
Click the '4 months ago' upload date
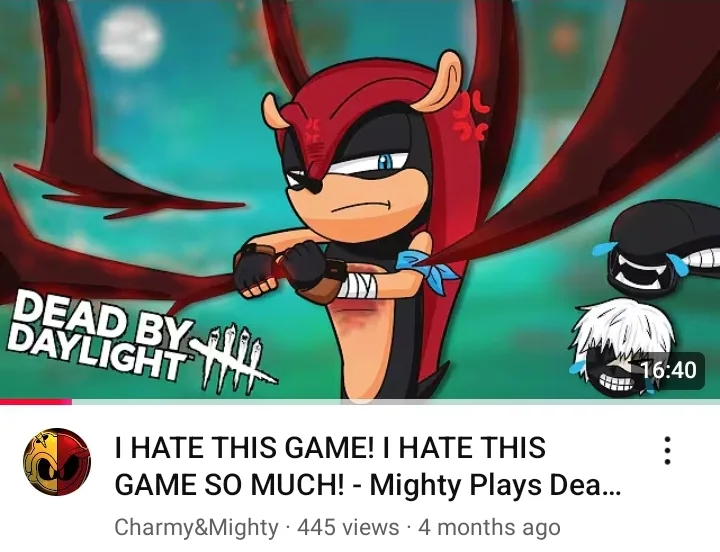click(x=489, y=527)
